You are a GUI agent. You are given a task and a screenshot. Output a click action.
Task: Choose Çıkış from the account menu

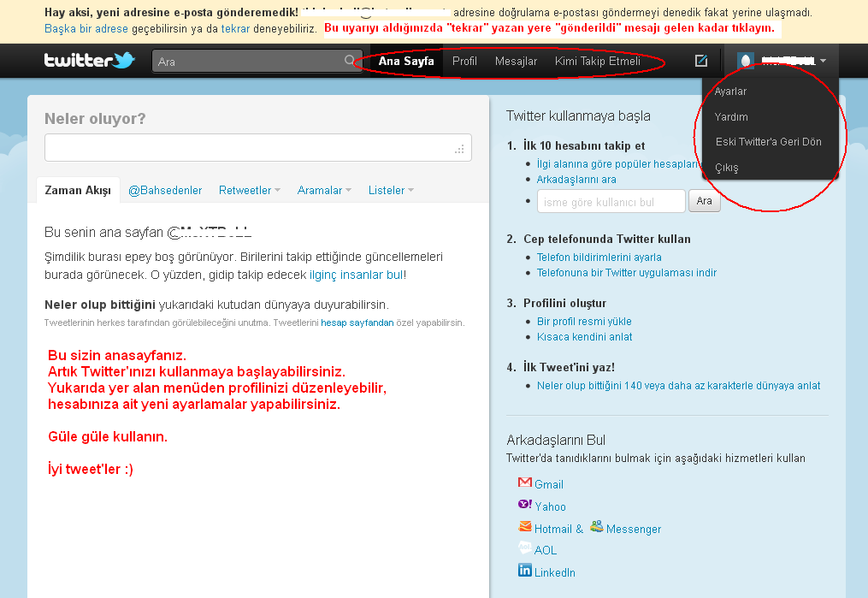[x=726, y=167]
